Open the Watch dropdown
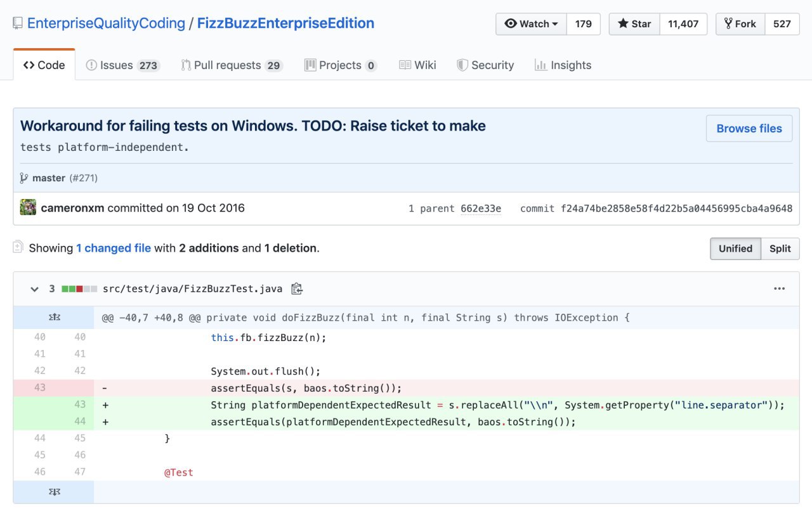The height and width of the screenshot is (516, 812). pyautogui.click(x=531, y=24)
